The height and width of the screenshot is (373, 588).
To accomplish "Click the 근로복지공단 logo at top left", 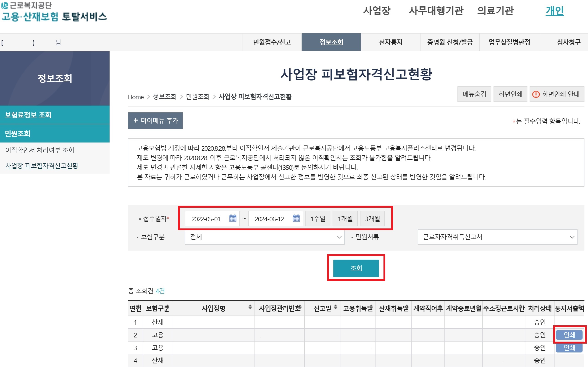I will click(x=27, y=5).
